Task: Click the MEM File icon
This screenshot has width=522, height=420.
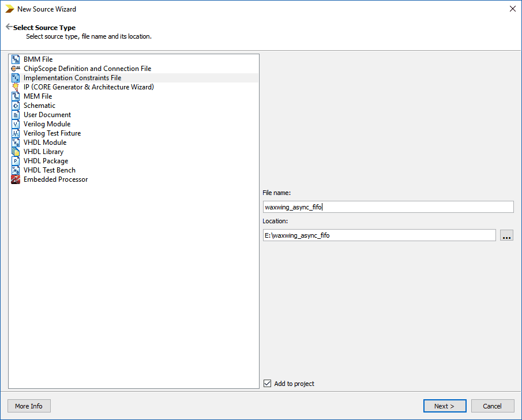Action: point(16,96)
